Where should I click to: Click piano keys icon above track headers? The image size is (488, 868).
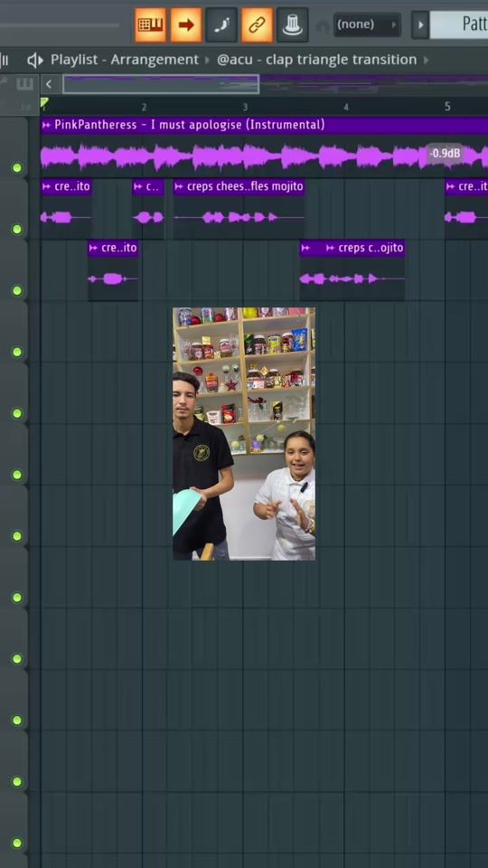click(24, 85)
